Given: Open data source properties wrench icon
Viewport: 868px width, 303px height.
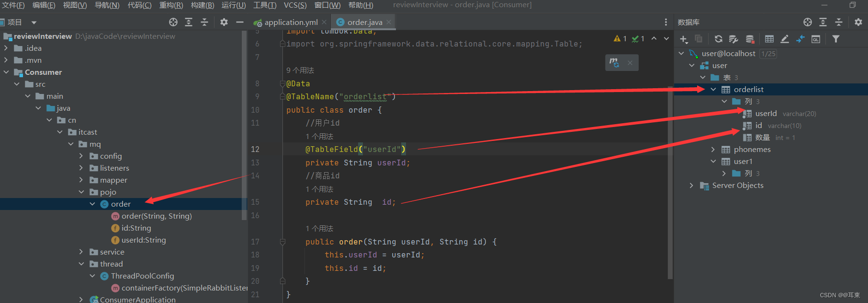Looking at the screenshot, I should pyautogui.click(x=733, y=39).
